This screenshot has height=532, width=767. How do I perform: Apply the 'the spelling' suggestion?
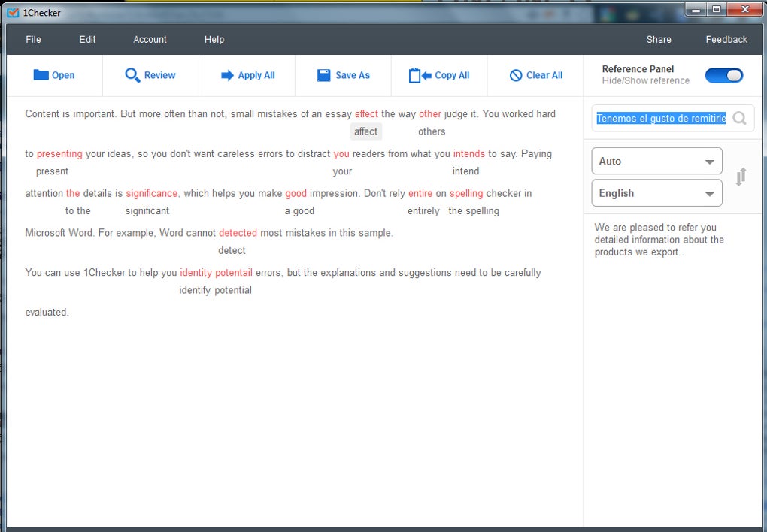point(474,210)
